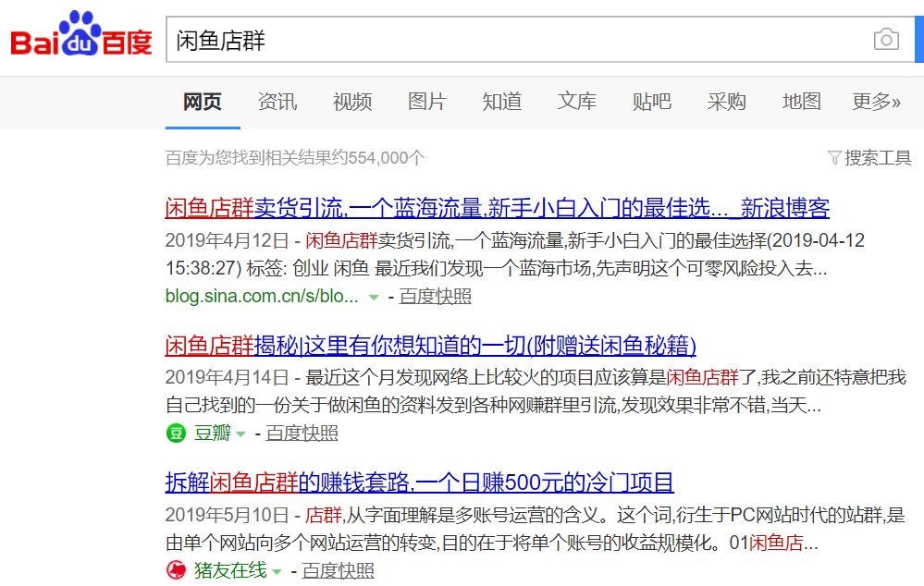Click the 猪友在线 source link
This screenshot has height=586, width=924.
coord(230,570)
